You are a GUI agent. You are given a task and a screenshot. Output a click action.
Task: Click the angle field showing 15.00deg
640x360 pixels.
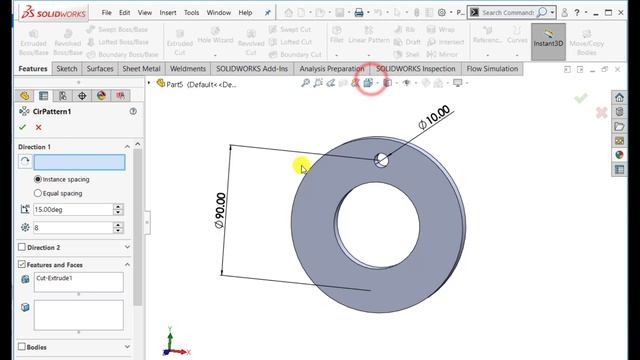tap(73, 209)
